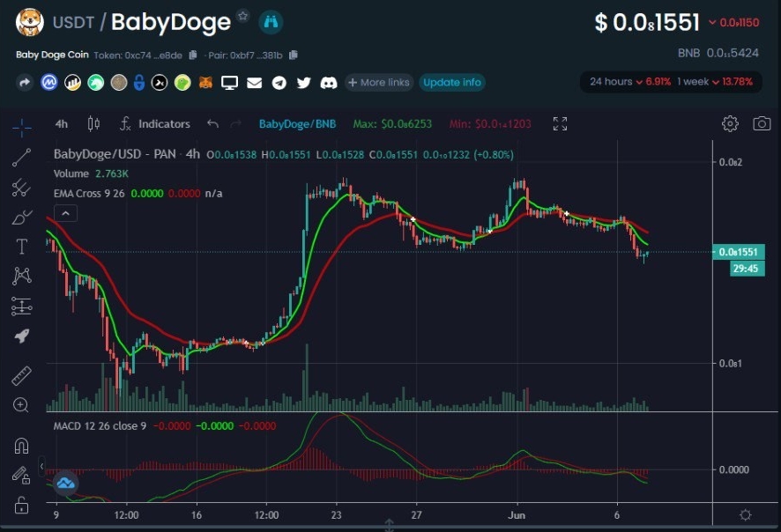
Task: Click the BabyDoge/USD - PAN title
Action: coord(115,154)
